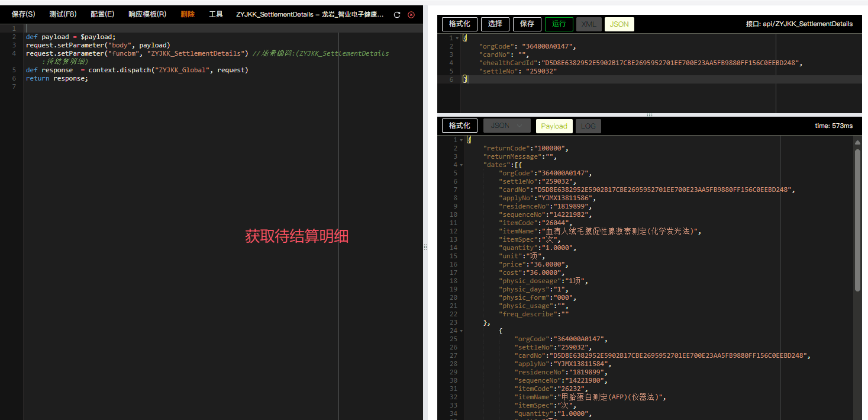Click the def payload = $payload; code line
The image size is (868, 420).
coord(71,37)
